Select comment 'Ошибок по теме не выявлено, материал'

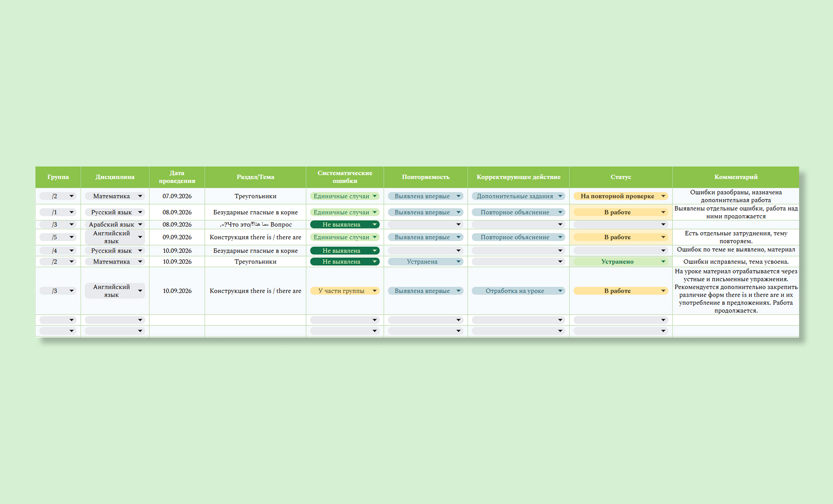click(736, 250)
